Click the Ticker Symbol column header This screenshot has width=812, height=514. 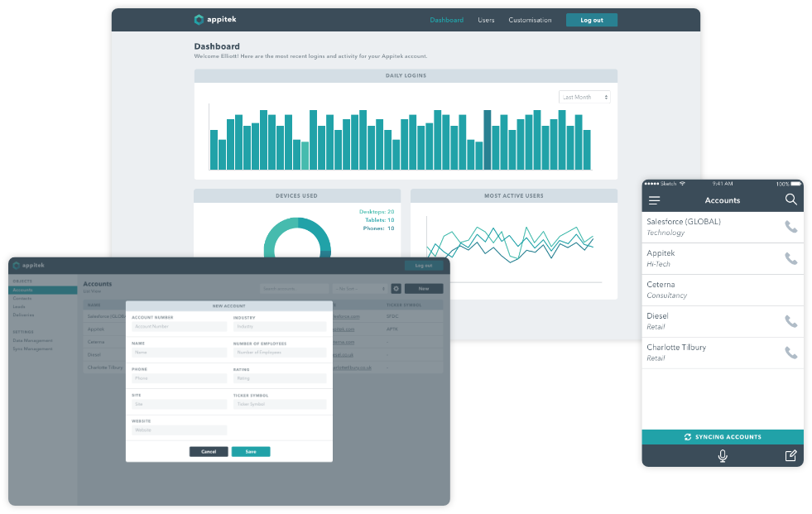[404, 305]
